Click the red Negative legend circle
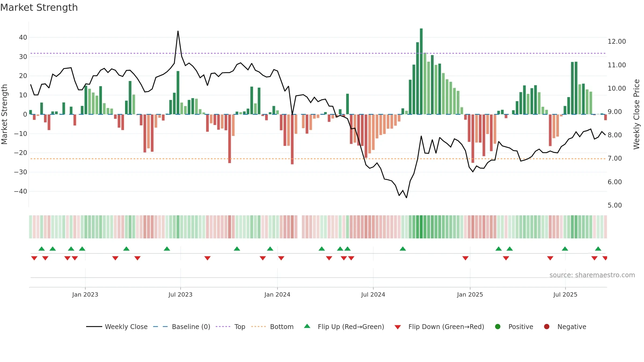 click(547, 327)
